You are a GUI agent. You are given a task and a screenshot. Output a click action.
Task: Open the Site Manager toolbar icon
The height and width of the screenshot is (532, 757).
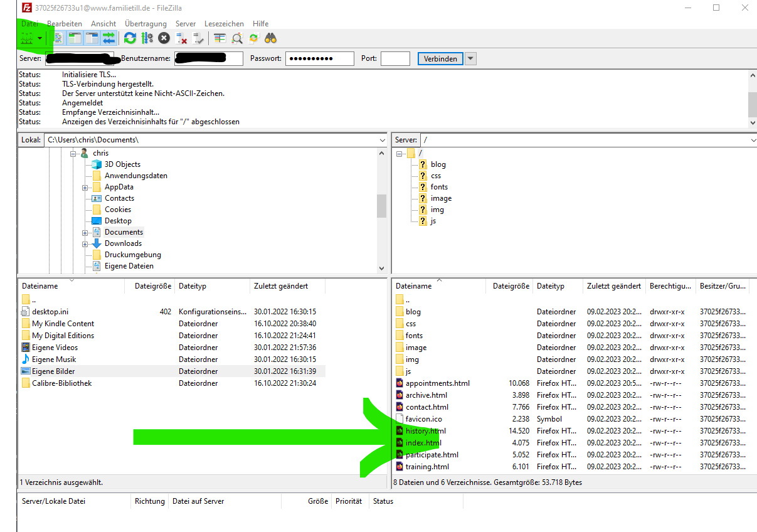click(x=26, y=38)
